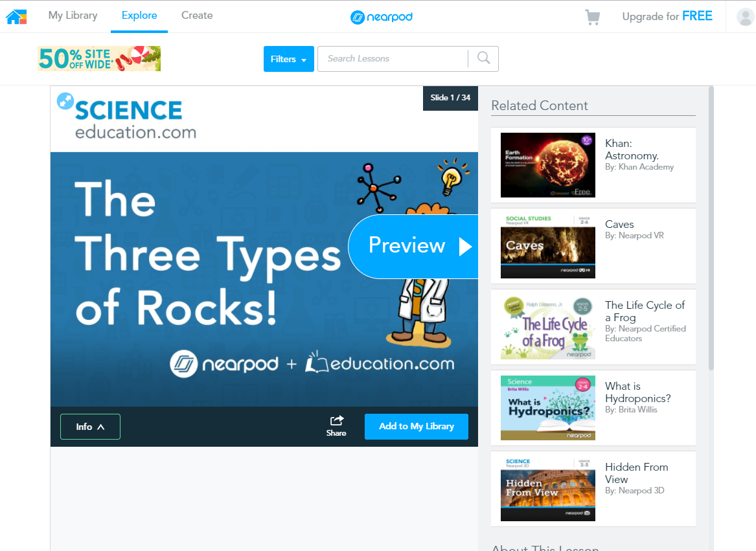Select the Explore tab
Screen dimensions: 756x551
139,16
